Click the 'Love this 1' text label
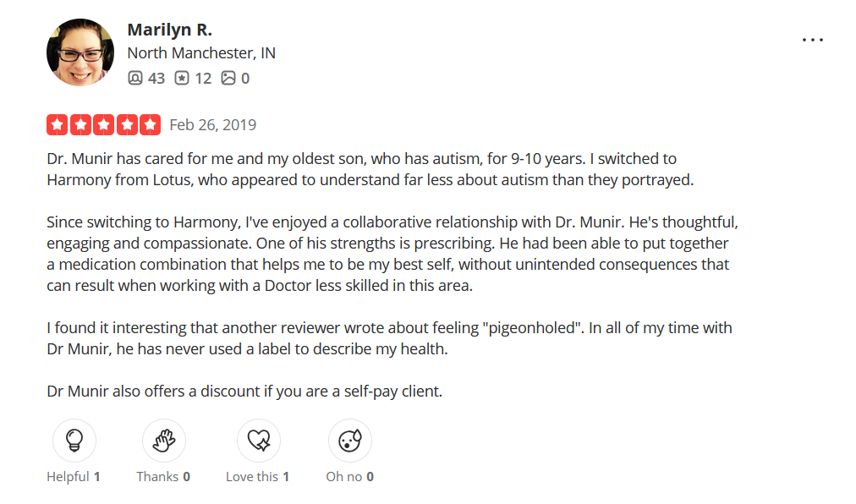Image resolution: width=856 pixels, height=504 pixels. click(257, 476)
